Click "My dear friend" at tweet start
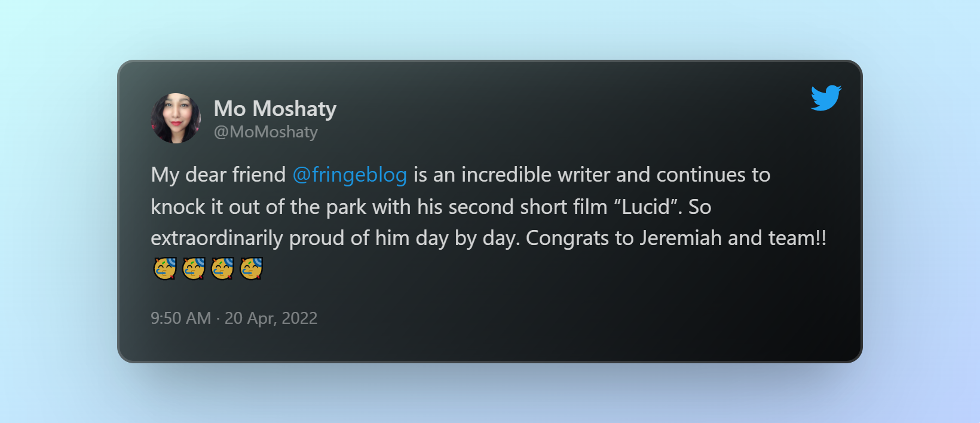This screenshot has height=423, width=980. click(x=218, y=175)
